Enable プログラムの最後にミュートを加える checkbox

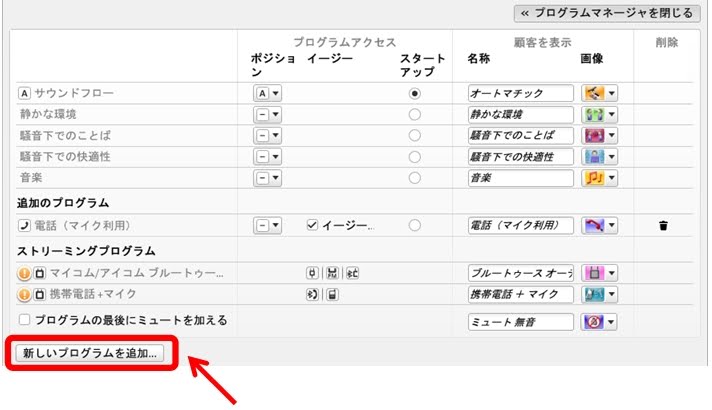[x=25, y=320]
